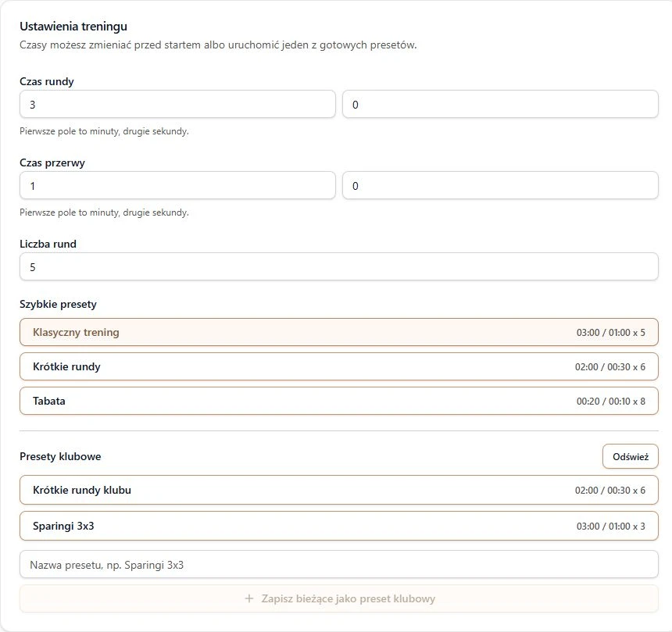Click the preset name text field

point(339,564)
